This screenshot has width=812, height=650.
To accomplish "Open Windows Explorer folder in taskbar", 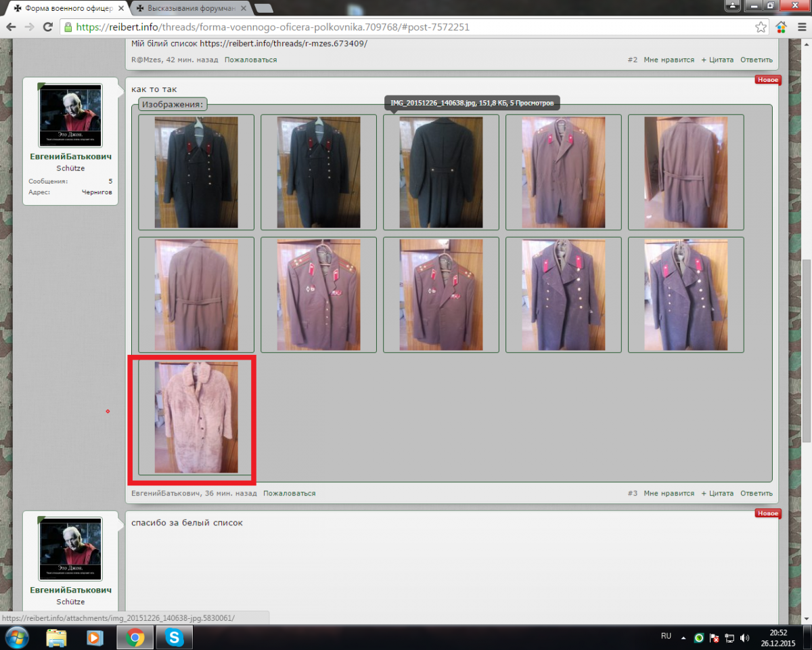I will point(56,637).
